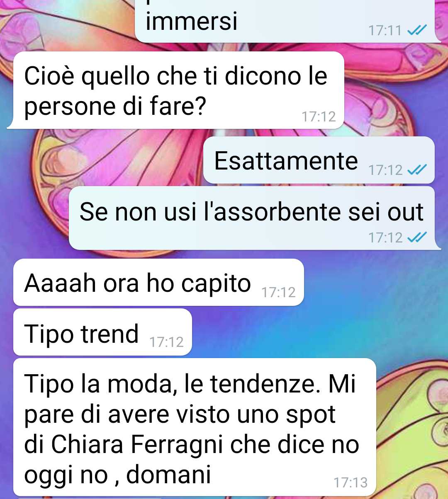This screenshot has width=448, height=499.
Task: Tap the 17:12 timestamp beside 'Aaaah ora ho capito'
Action: pos(278,292)
